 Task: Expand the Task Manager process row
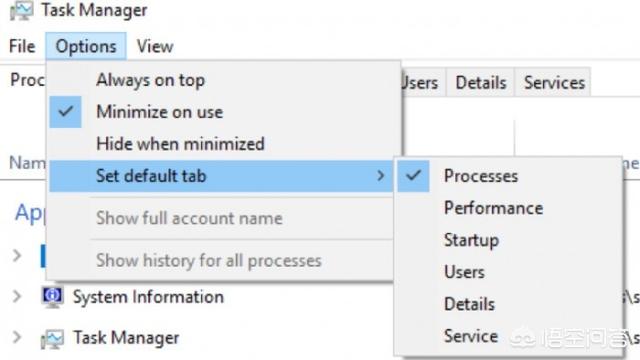click(x=17, y=338)
